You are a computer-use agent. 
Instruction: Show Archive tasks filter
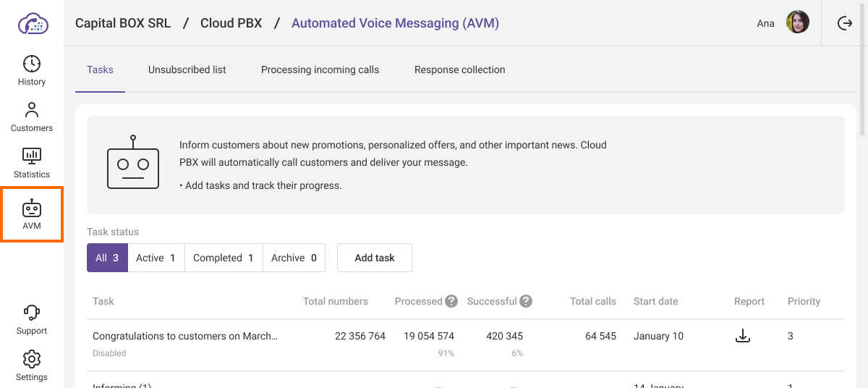point(294,258)
